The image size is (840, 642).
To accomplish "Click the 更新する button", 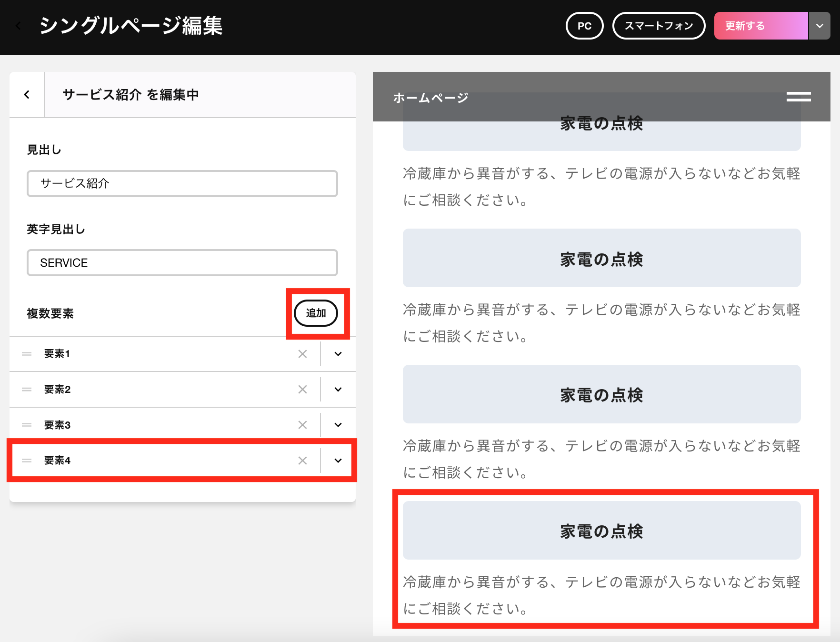I will point(761,26).
